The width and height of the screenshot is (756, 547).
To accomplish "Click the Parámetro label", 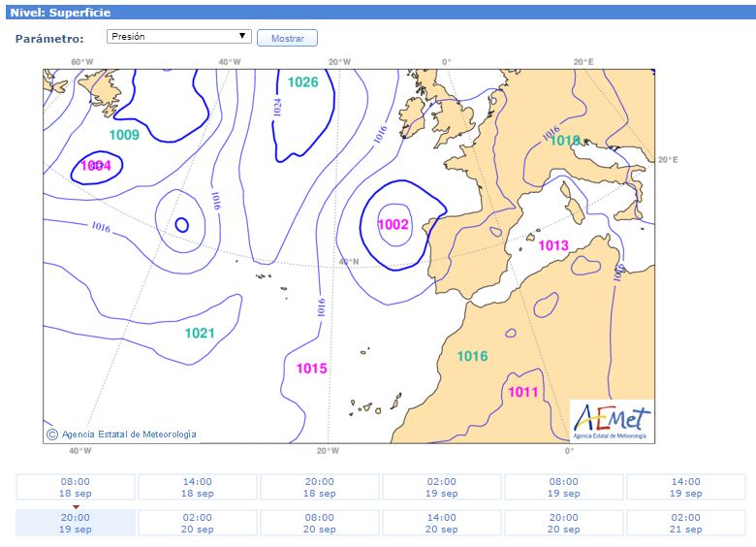I will (x=49, y=39).
